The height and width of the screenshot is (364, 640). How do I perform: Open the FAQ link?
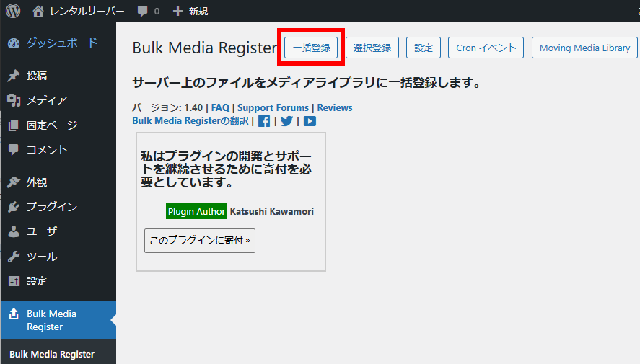(220, 107)
